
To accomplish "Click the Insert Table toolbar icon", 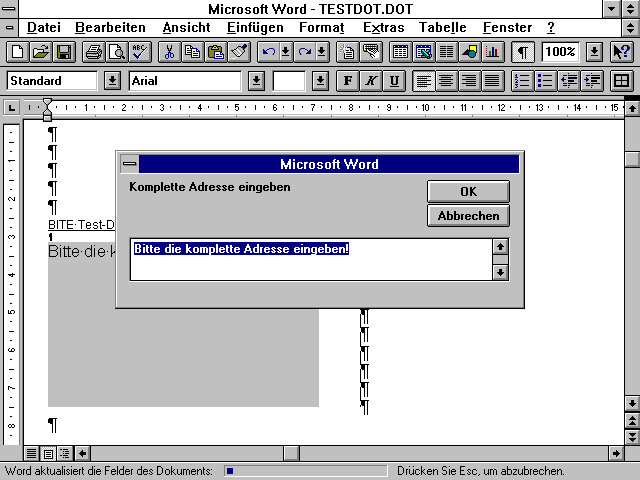I will coord(399,51).
